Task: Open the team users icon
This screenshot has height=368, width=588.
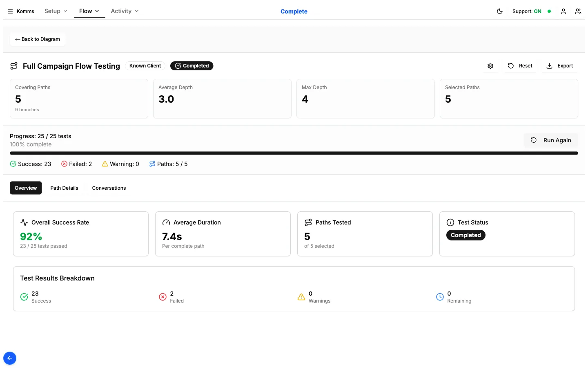Action: [x=578, y=11]
